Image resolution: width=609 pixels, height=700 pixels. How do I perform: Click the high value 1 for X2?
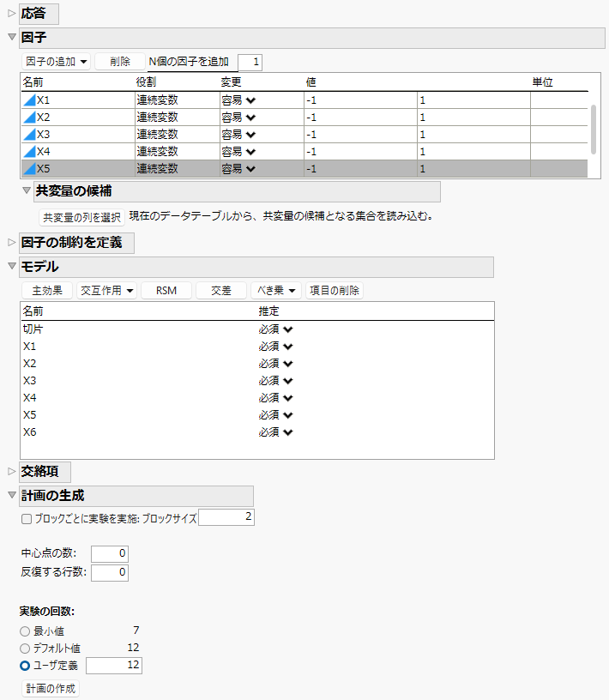click(x=474, y=118)
